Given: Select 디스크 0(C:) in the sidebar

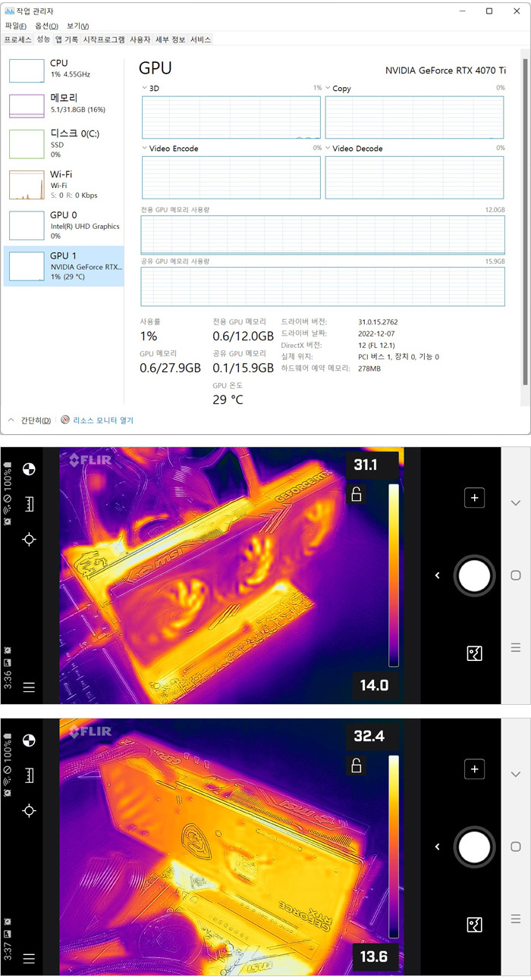Looking at the screenshot, I should click(64, 144).
